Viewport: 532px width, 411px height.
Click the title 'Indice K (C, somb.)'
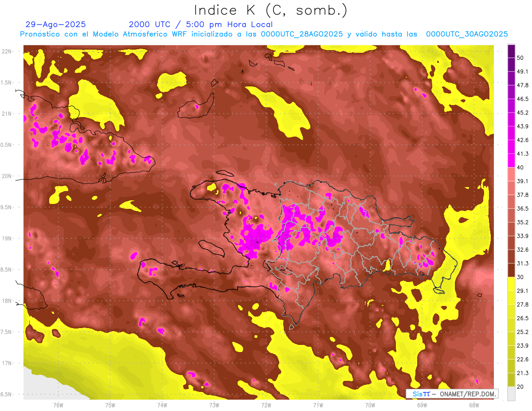coord(271,11)
